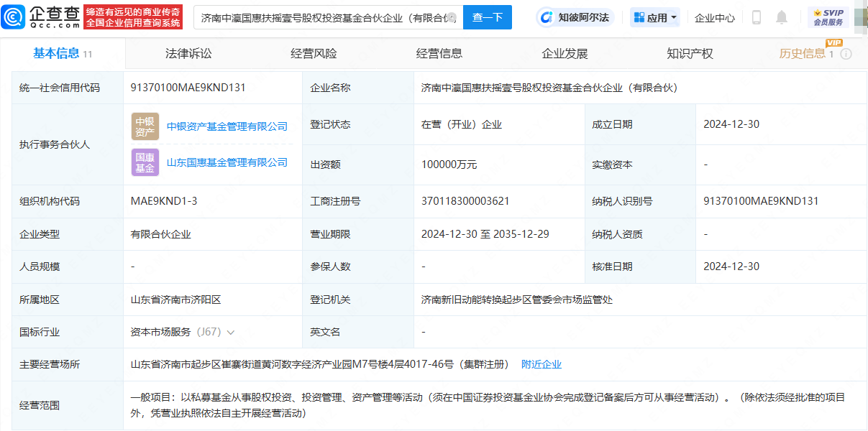Click the user avatar in the header
This screenshot has height=431, width=868.
tap(860, 17)
